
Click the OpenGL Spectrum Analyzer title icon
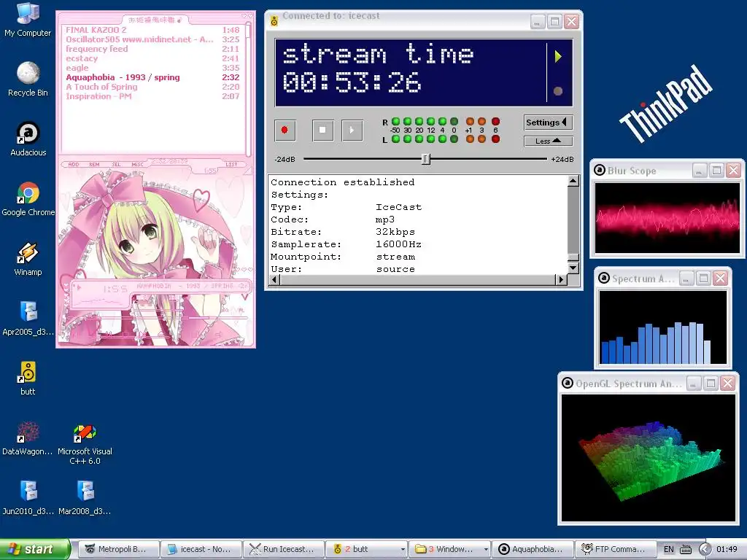[567, 383]
